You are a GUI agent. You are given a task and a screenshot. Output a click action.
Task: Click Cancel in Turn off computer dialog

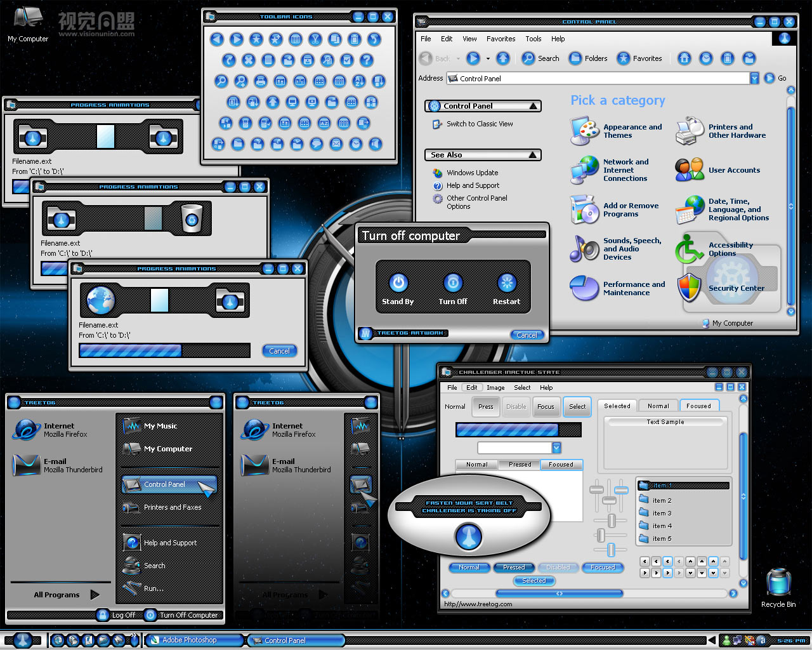(x=527, y=335)
